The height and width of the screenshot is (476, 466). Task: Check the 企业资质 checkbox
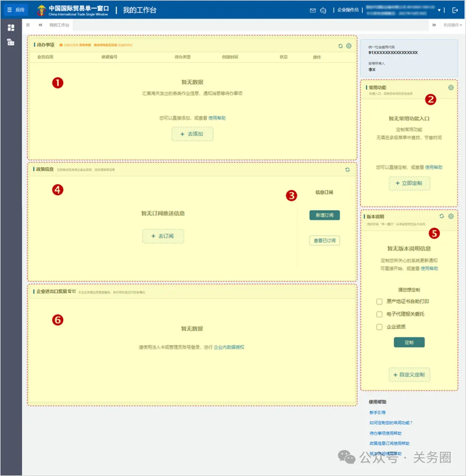coord(379,327)
